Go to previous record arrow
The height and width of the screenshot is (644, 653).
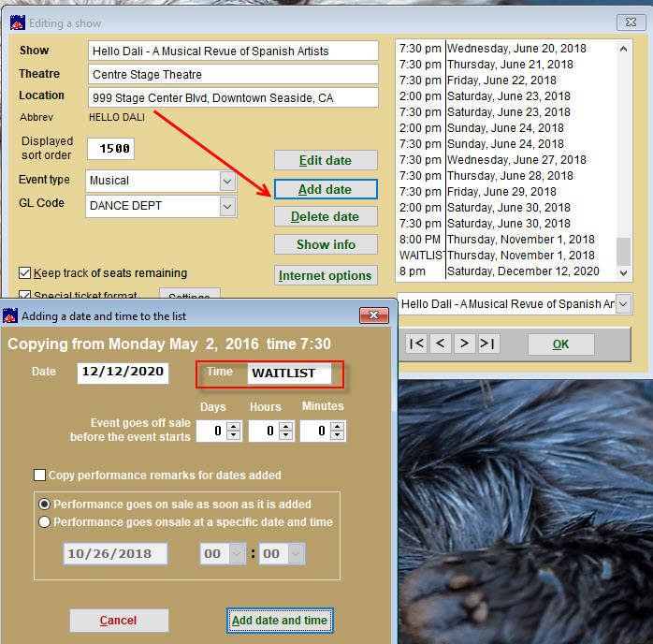coord(441,344)
